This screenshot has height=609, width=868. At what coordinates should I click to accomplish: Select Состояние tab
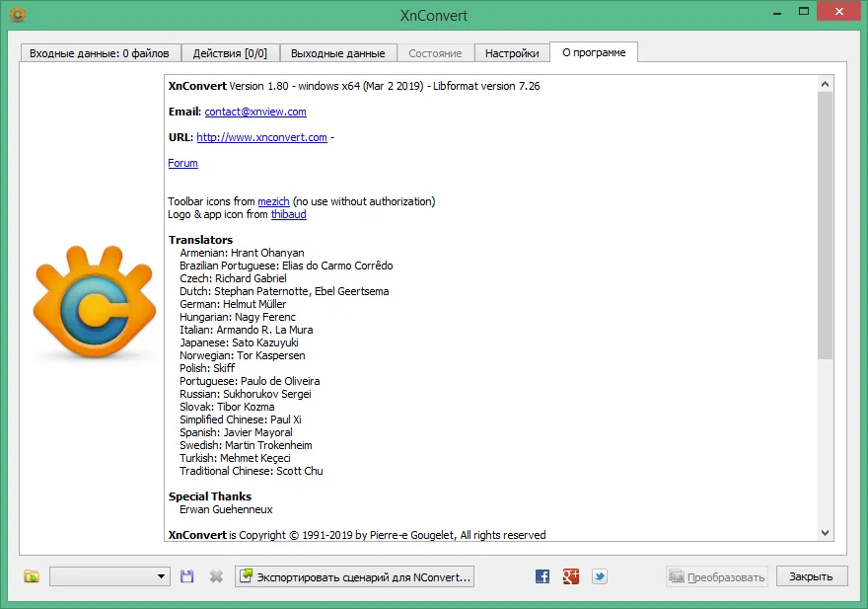(435, 53)
